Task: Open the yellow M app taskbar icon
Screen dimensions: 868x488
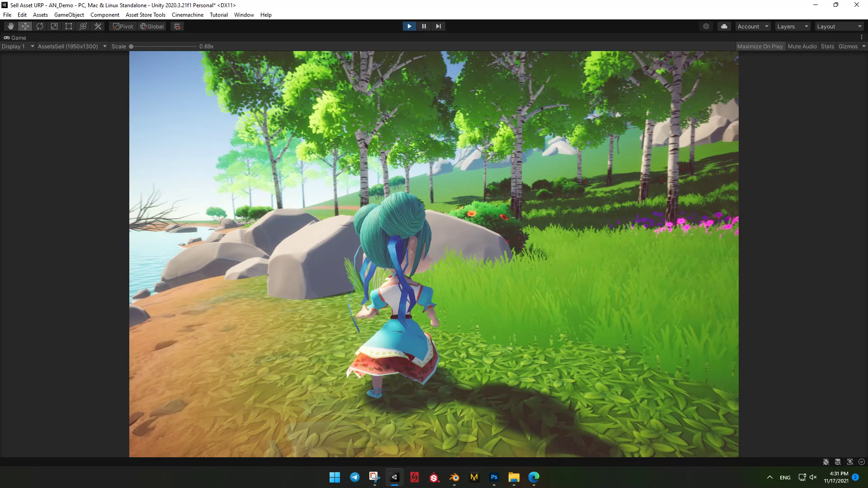Action: click(x=474, y=477)
